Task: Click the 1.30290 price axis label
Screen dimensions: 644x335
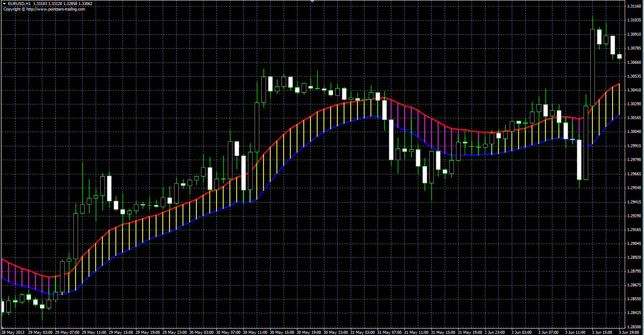Action: (634, 104)
